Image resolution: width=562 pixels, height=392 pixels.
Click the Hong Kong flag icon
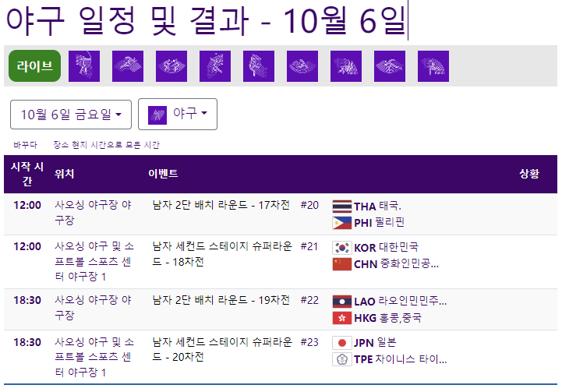coord(342,318)
